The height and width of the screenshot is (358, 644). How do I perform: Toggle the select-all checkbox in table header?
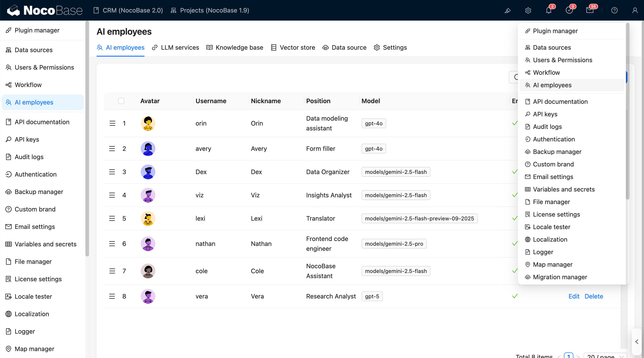click(121, 101)
